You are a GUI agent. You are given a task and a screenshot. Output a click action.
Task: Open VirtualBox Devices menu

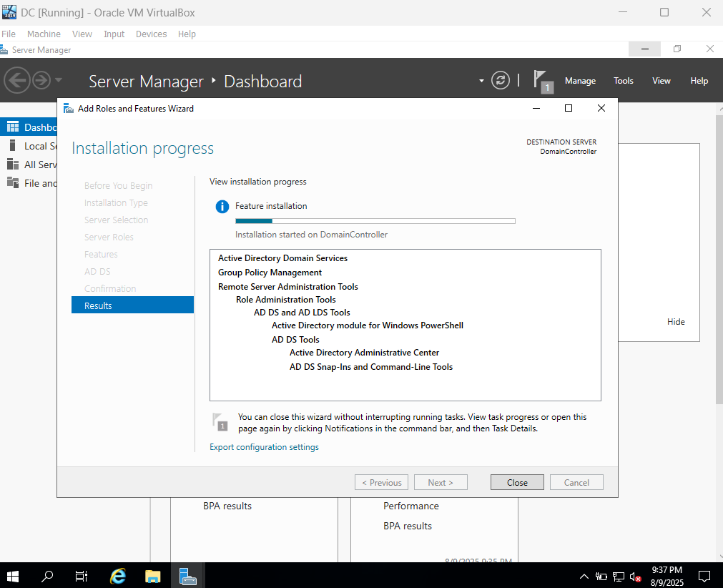(x=151, y=34)
